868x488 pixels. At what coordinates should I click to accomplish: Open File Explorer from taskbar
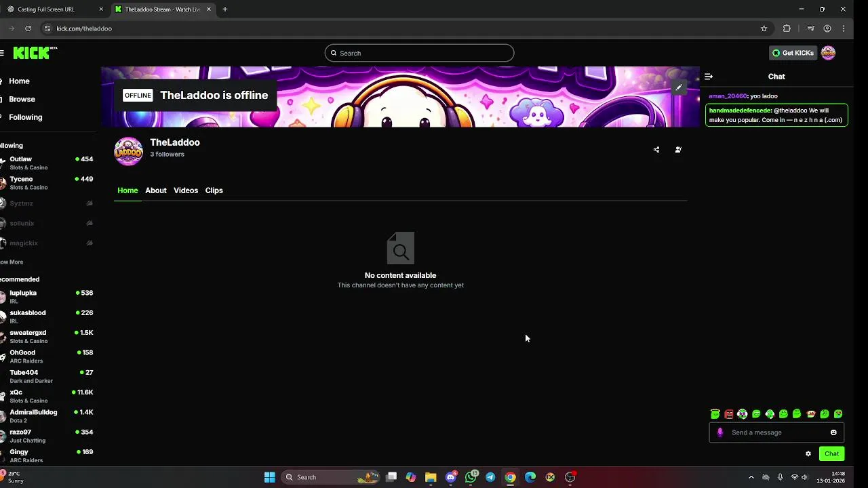tap(431, 477)
